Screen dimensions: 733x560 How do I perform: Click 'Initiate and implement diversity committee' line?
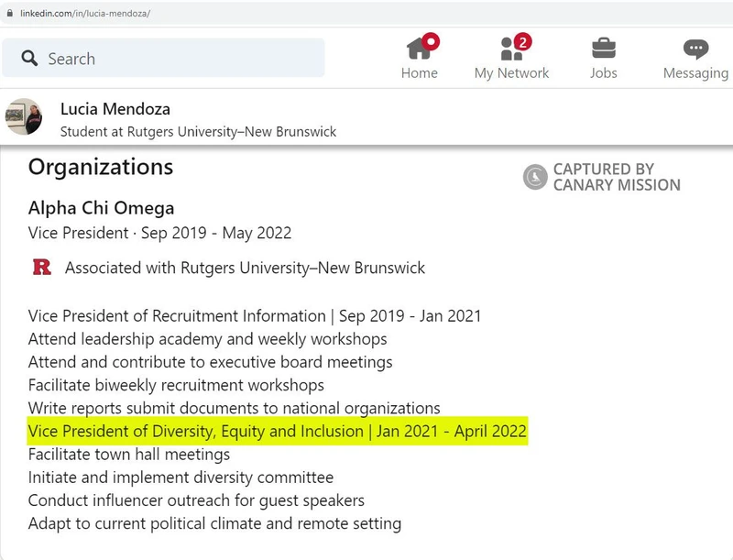(x=181, y=478)
